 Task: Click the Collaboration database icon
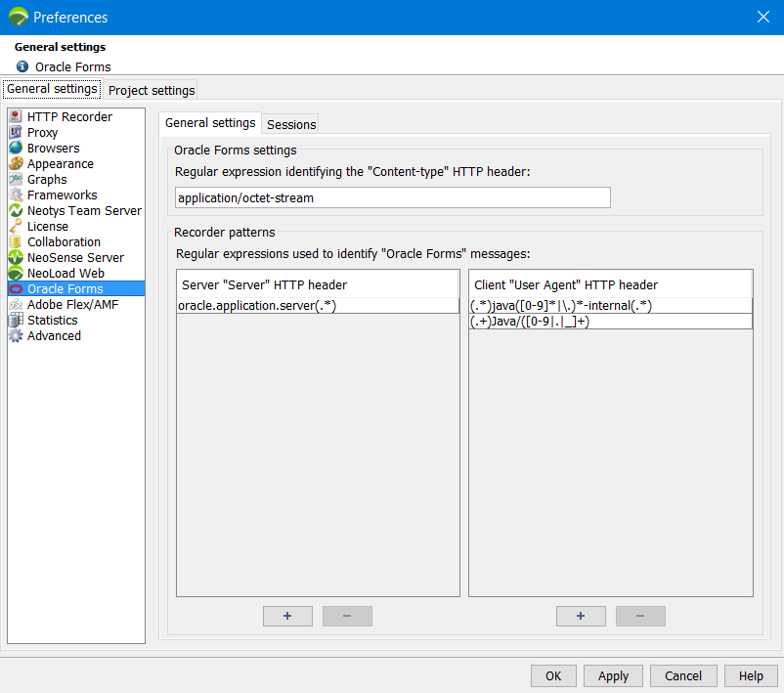(x=16, y=241)
